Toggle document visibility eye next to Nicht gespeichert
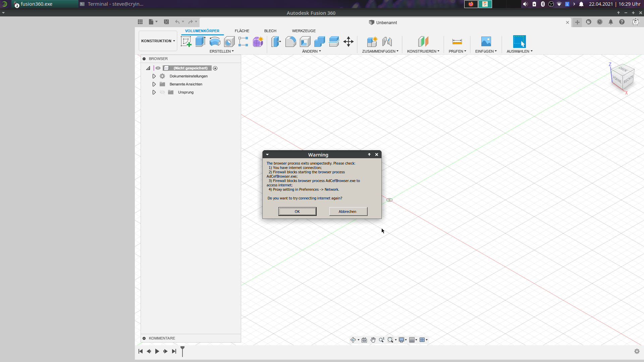The image size is (644, 362). pyautogui.click(x=158, y=68)
